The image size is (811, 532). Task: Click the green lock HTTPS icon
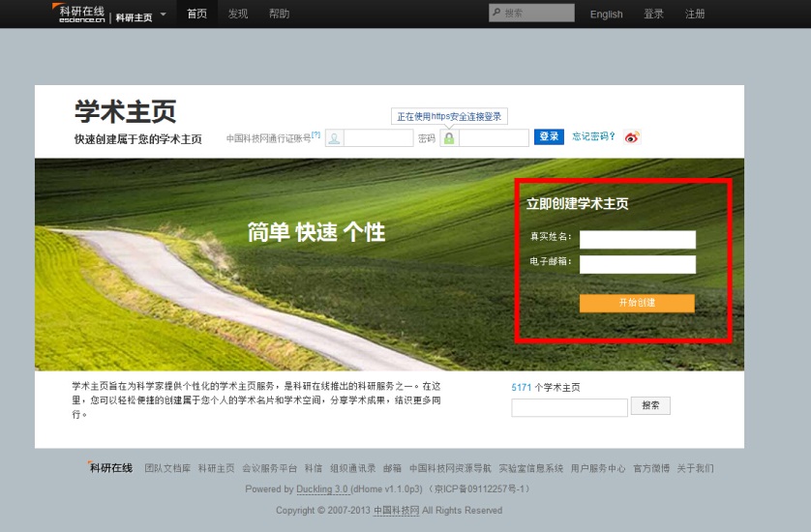click(x=449, y=138)
